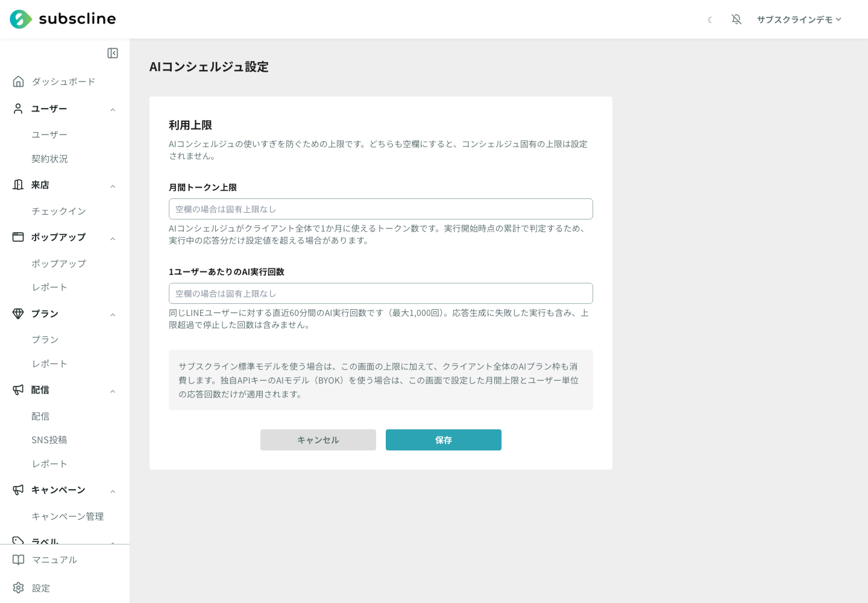
Task: Open レポート under ポップアップ
Action: (x=49, y=287)
